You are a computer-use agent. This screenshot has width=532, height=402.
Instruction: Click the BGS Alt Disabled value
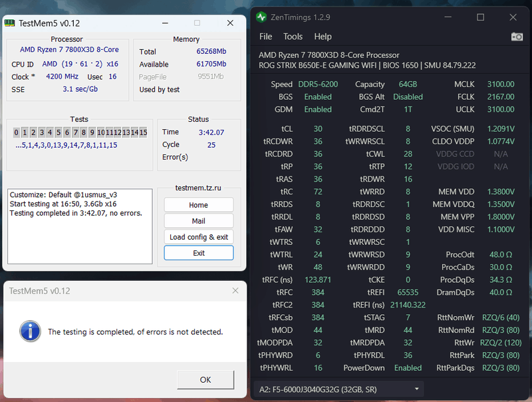[x=408, y=97]
